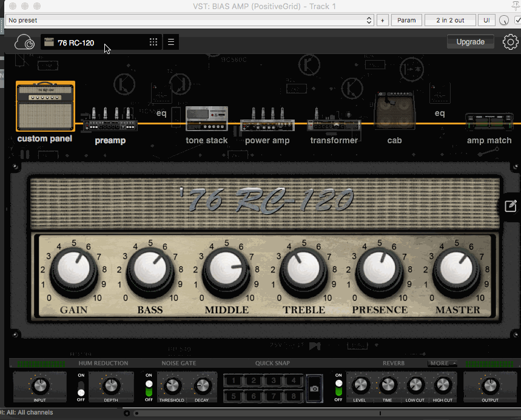
Task: Open the settings gear icon
Action: [x=510, y=42]
